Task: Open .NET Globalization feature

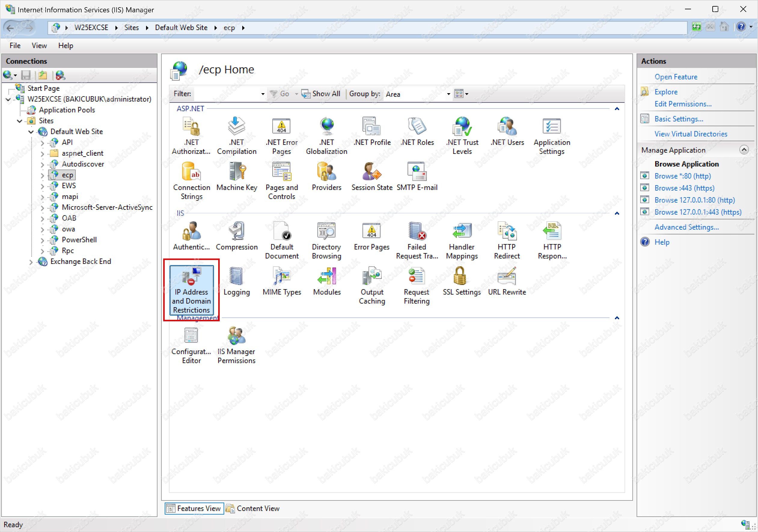Action: (x=326, y=136)
